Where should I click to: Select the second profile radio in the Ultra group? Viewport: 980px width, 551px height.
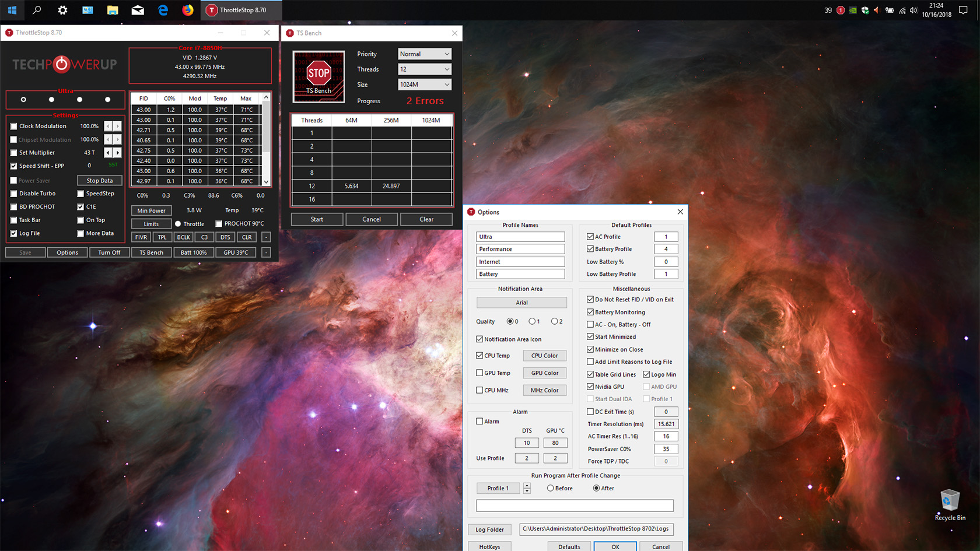[x=51, y=100]
